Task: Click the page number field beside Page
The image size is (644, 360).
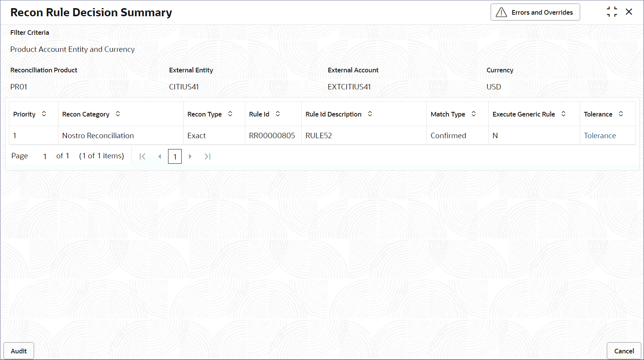Action: pyautogui.click(x=45, y=156)
